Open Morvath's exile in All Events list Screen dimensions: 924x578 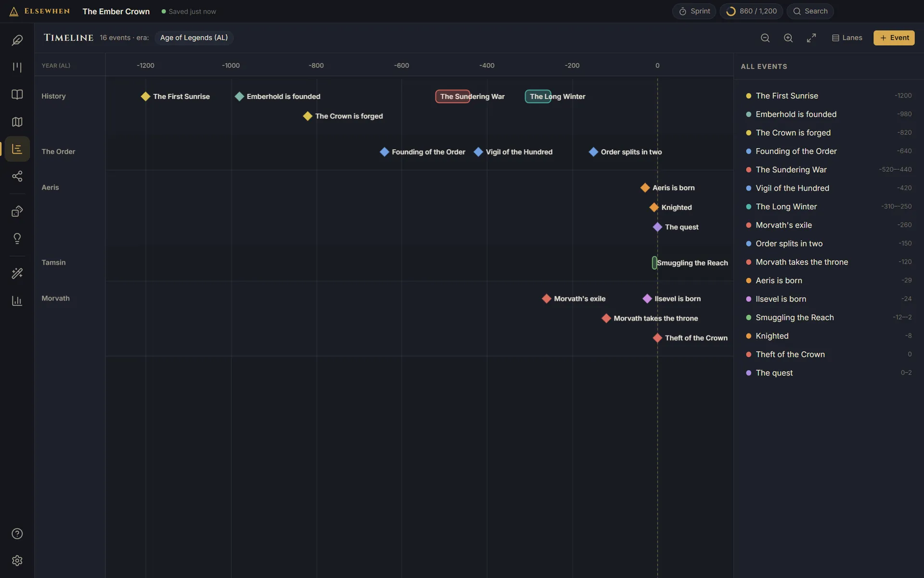click(828, 225)
